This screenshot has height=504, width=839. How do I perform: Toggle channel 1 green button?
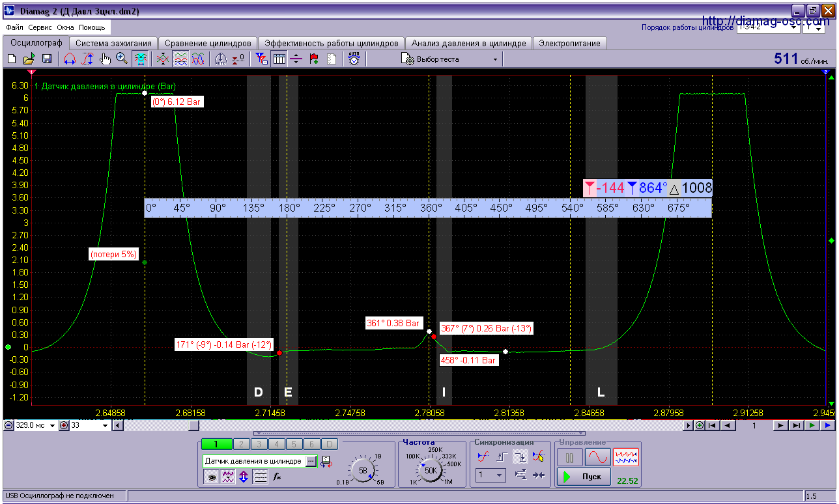point(216,444)
